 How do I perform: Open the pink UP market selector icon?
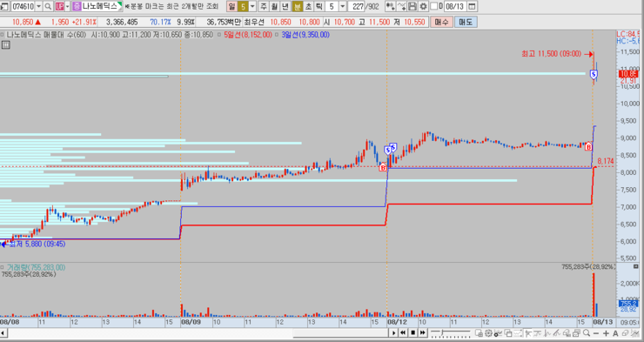(59, 6)
